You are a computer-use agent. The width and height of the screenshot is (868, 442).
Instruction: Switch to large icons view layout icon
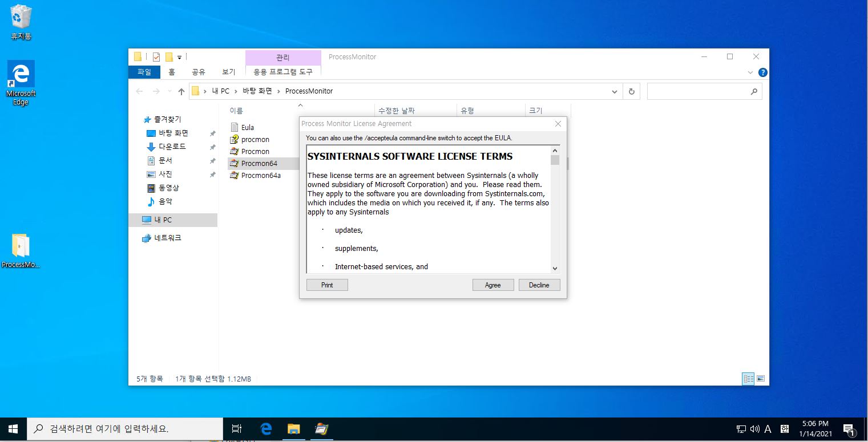coord(760,379)
